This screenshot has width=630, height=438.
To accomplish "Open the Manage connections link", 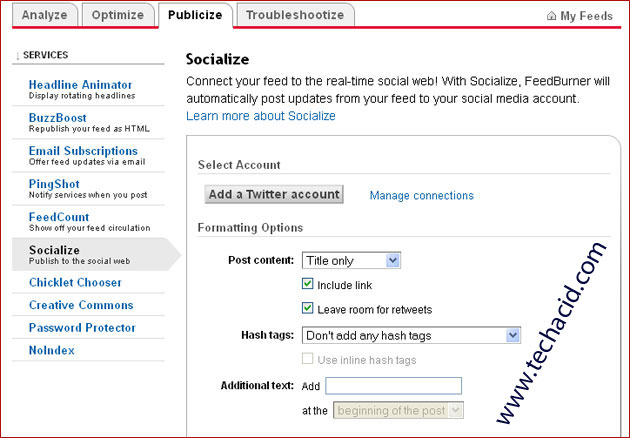I will [x=421, y=196].
